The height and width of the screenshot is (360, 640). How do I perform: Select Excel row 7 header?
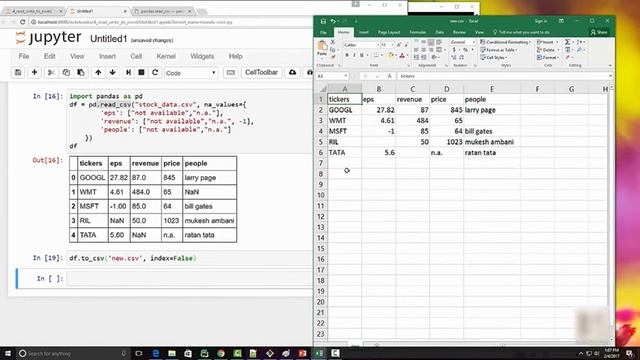(x=321, y=163)
